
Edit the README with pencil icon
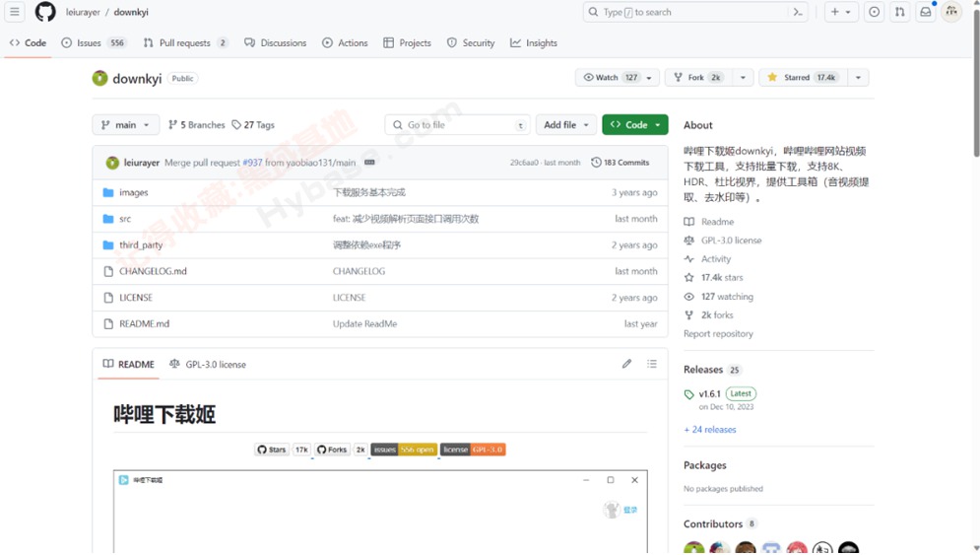coord(626,364)
